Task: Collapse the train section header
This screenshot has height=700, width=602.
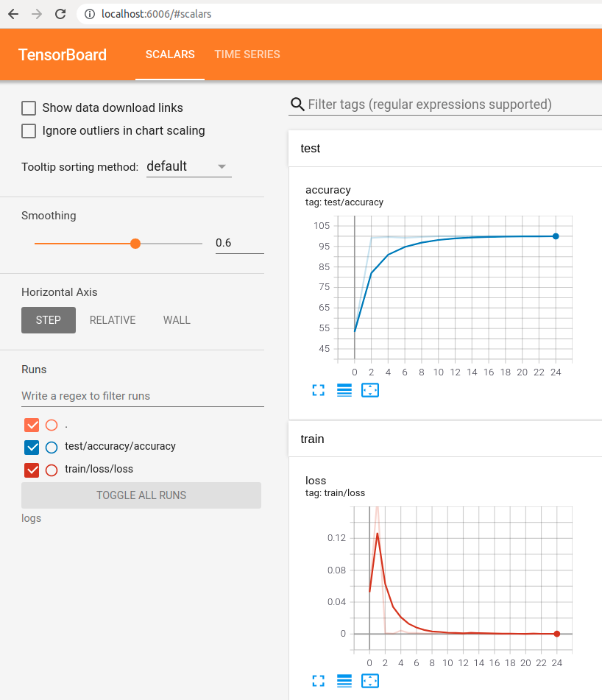Action: [445, 439]
